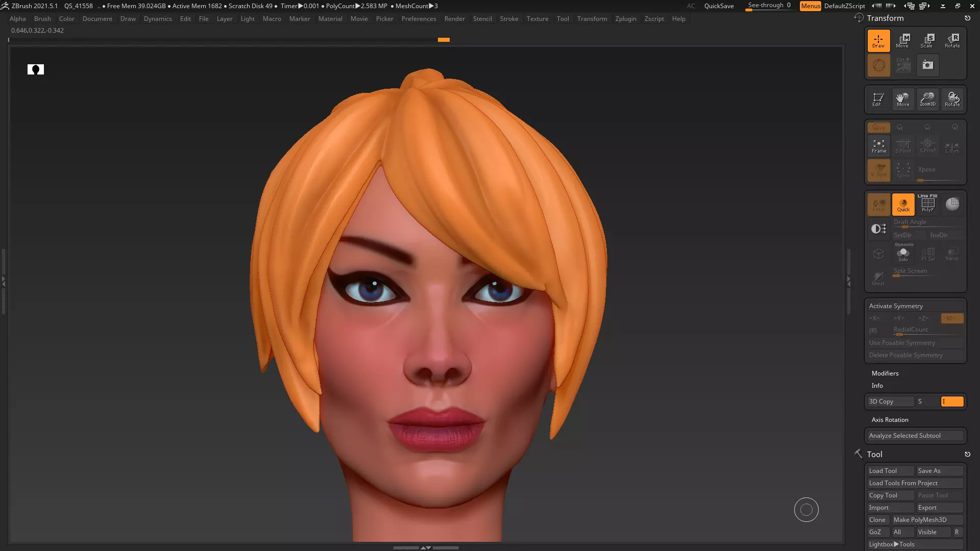Click the Make PolyMesh3D button
This screenshot has width=980, height=551.
coord(926,520)
